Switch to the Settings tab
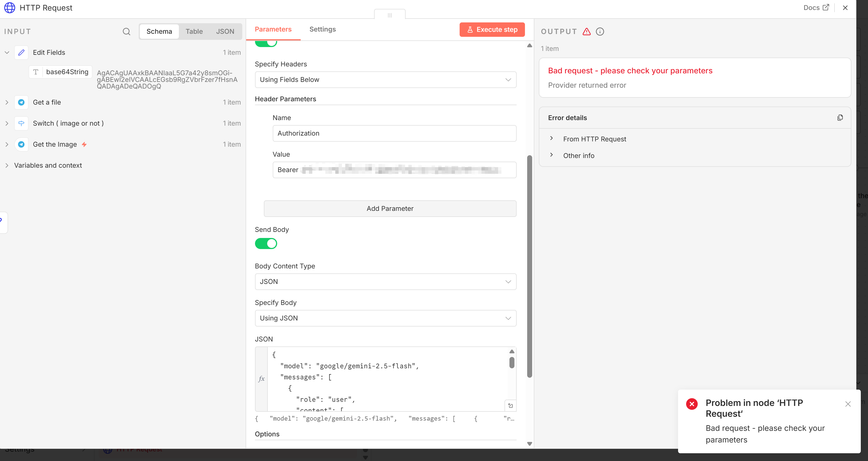 click(x=323, y=29)
